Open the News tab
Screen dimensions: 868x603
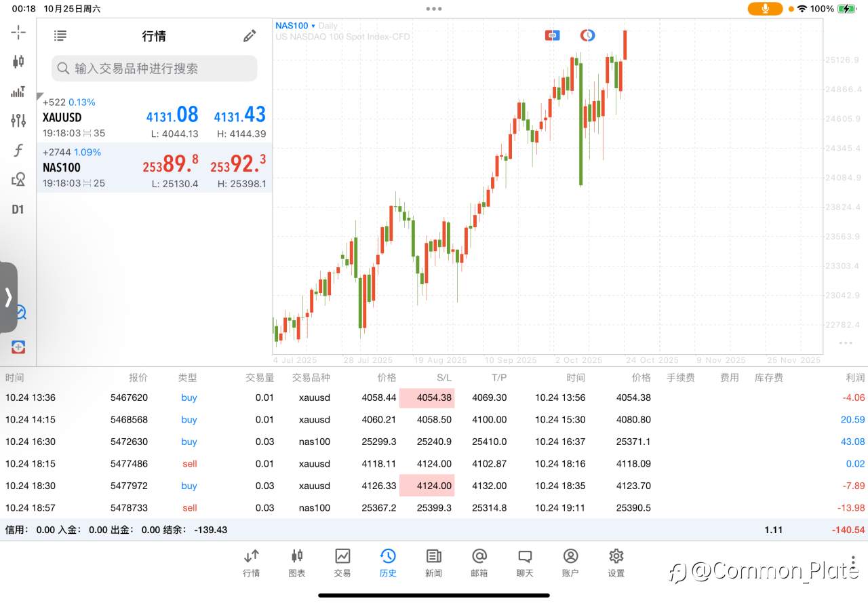[x=434, y=562]
